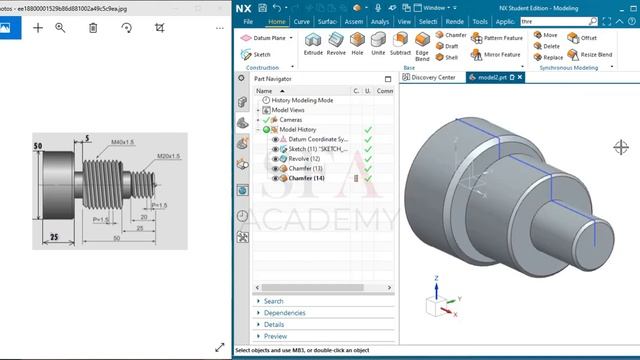Select the Replace face tool
The width and height of the screenshot is (640, 360).
(548, 58)
